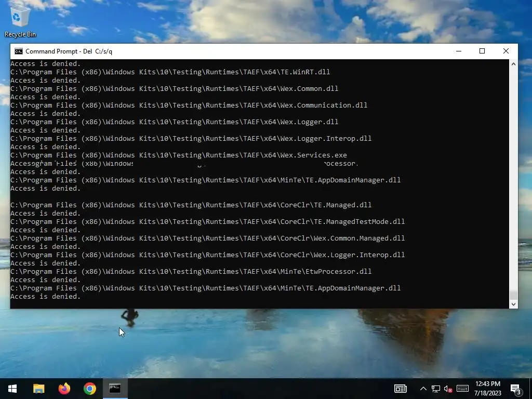
Task: Click the Command Prompt scrollbar thumb
Action: 513,295
